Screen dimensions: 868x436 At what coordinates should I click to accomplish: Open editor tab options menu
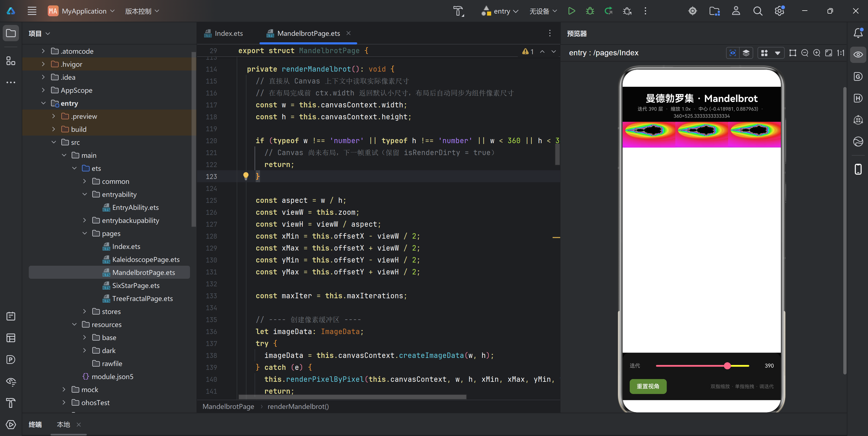pyautogui.click(x=550, y=33)
